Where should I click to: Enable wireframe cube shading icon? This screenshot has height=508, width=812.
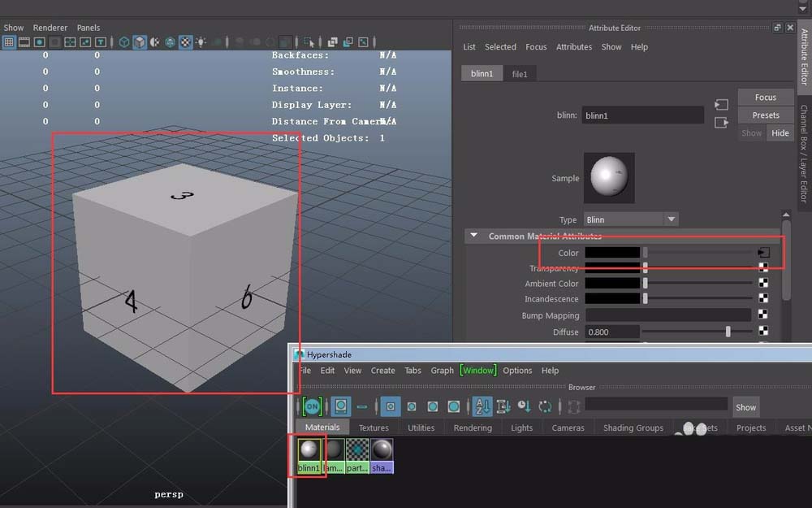[124, 42]
